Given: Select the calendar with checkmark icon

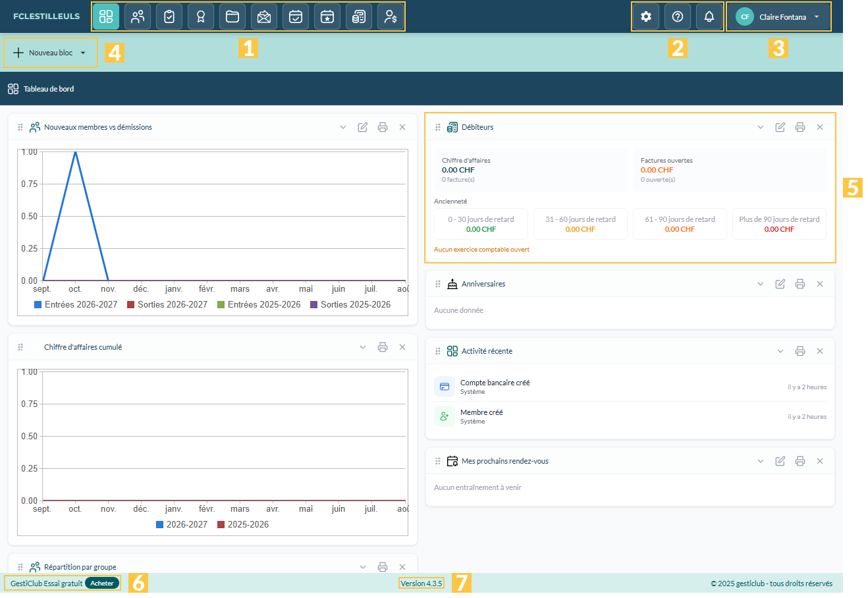Looking at the screenshot, I should (296, 16).
